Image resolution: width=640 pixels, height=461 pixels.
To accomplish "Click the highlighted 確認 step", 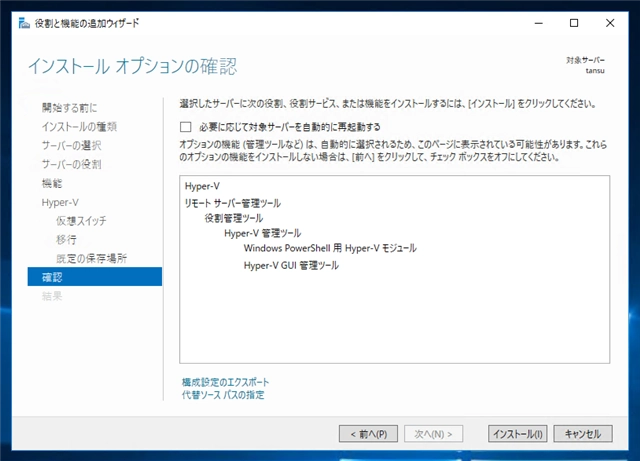I will 95,277.
